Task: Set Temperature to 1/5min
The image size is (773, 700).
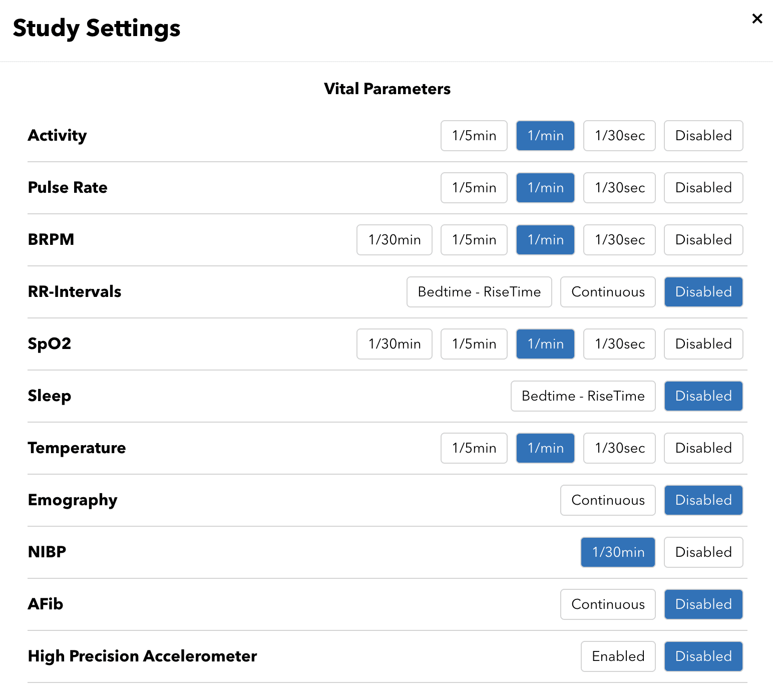Action: coord(474,448)
